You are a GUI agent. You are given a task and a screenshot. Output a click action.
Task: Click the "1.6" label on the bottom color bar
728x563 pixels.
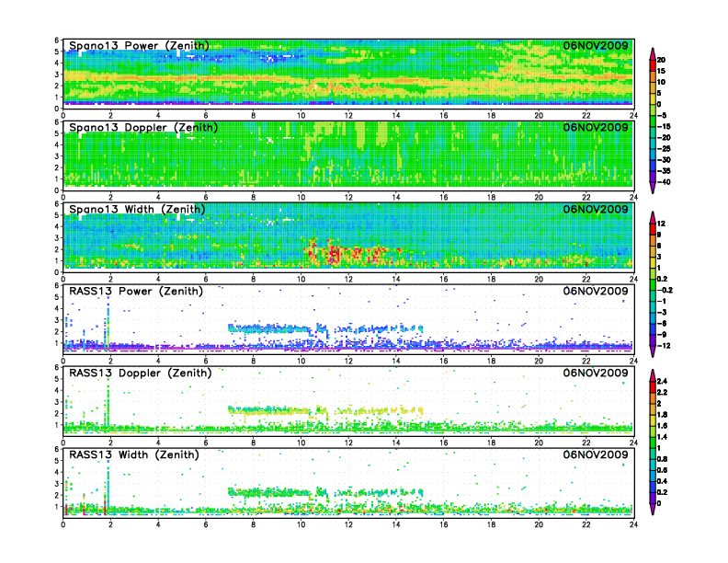click(x=663, y=426)
